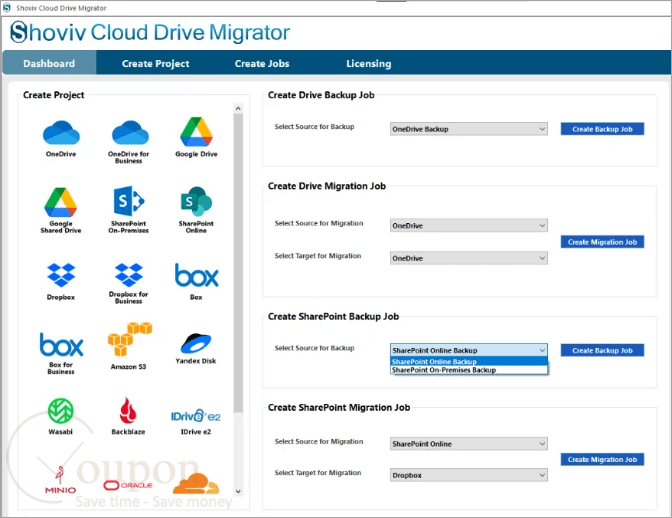The width and height of the screenshot is (672, 518).
Task: Switch to the Dashboard tab
Action: pos(49,63)
